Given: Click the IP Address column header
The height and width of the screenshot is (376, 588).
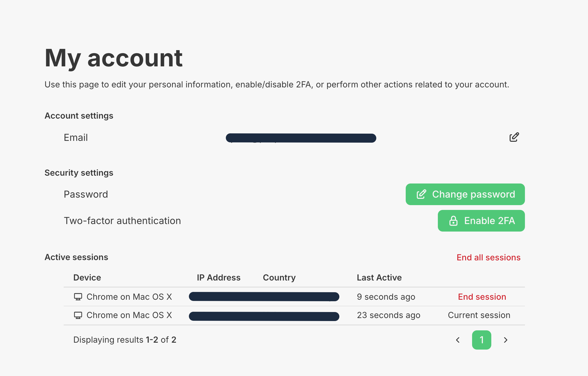Looking at the screenshot, I should [219, 277].
